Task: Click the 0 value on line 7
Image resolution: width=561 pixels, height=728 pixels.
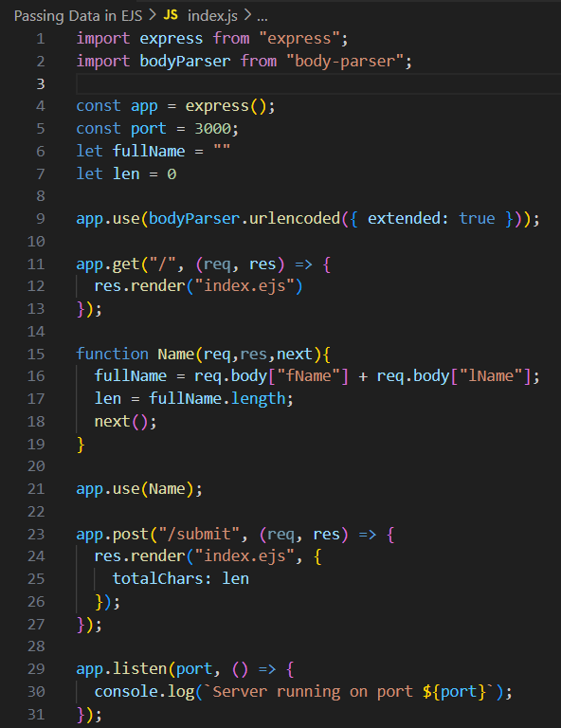Action: (x=172, y=174)
